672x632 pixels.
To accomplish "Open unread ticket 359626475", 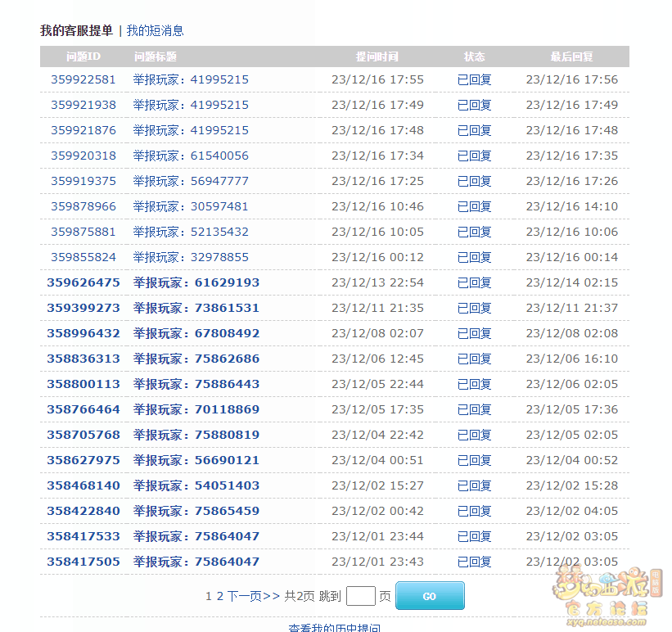I will [x=83, y=282].
